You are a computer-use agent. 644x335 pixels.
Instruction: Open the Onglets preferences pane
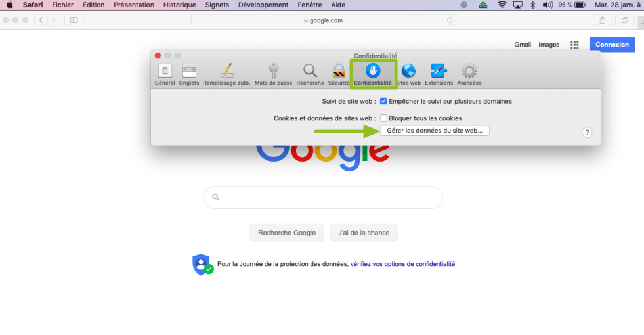point(189,74)
